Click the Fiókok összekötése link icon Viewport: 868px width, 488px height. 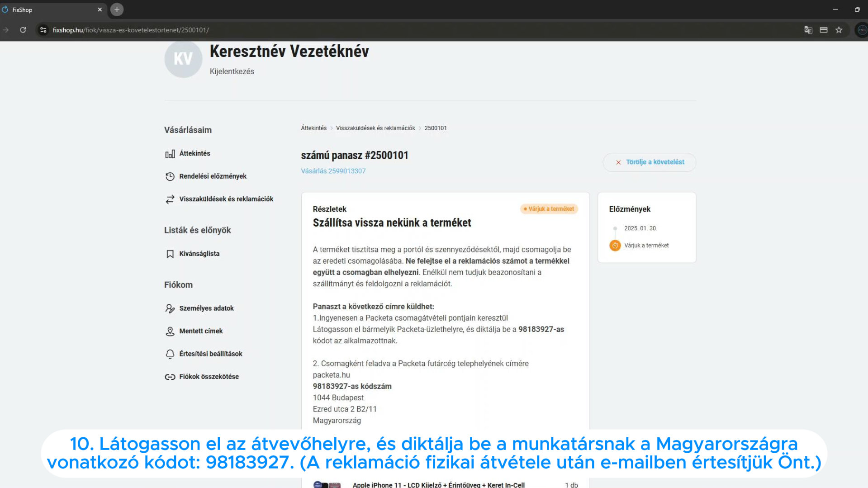[170, 377]
